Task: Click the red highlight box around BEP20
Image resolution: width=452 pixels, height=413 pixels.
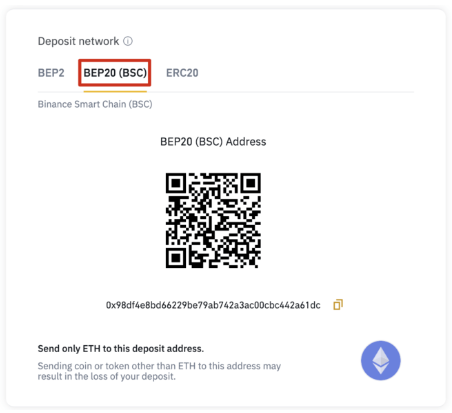Action: click(x=115, y=73)
